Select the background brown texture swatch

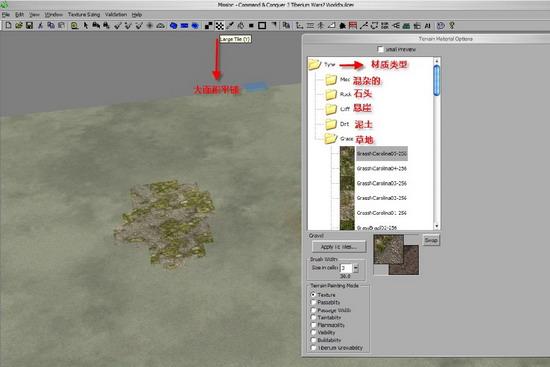[410, 264]
